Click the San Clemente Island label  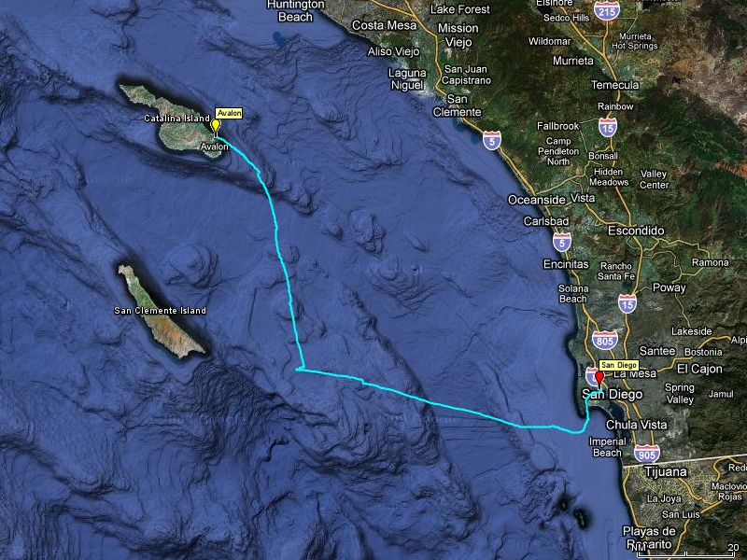tap(160, 311)
